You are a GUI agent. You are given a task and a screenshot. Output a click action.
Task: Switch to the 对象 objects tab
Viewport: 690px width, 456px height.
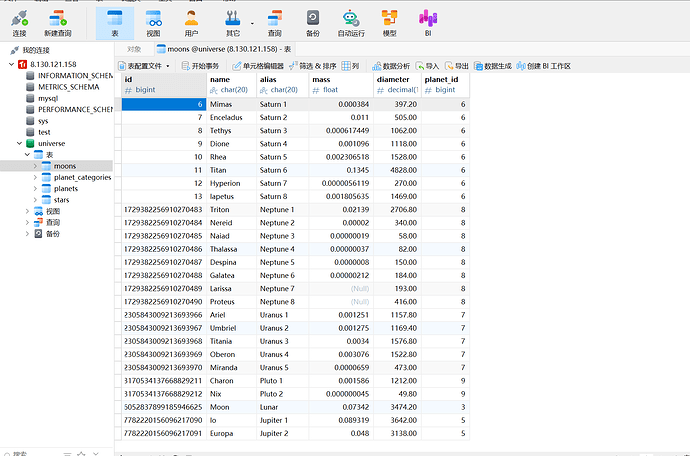pos(134,49)
